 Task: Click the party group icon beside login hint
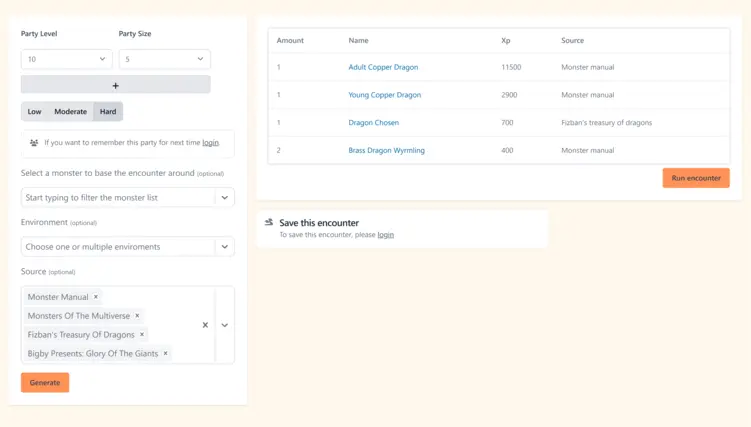pos(34,143)
